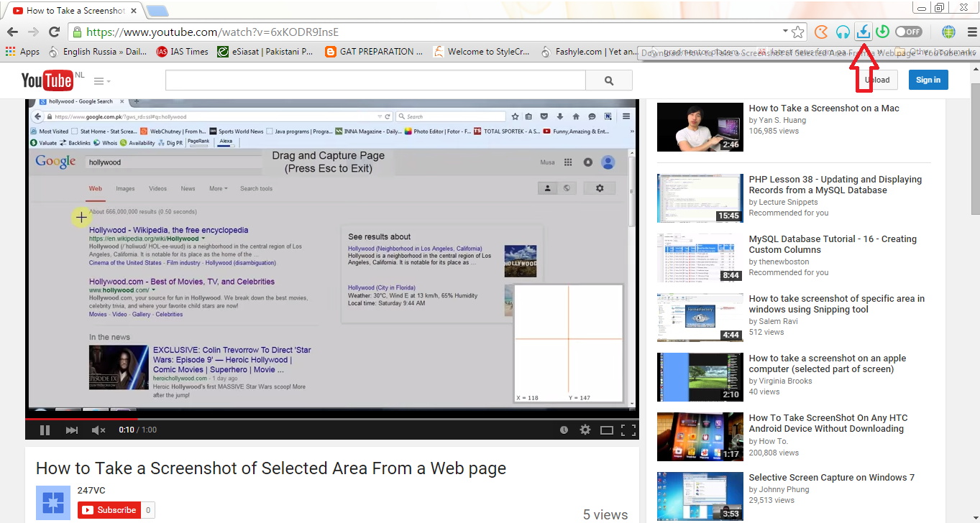Click the browser Back arrow
The height and width of the screenshot is (523, 980).
[12, 32]
